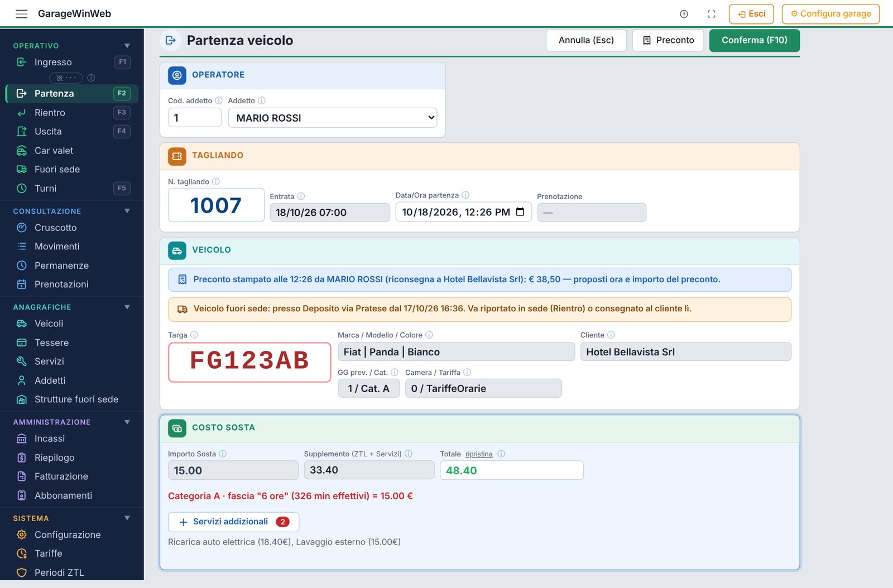Open the hamburger menu next to GarageWinWeb

21,14
